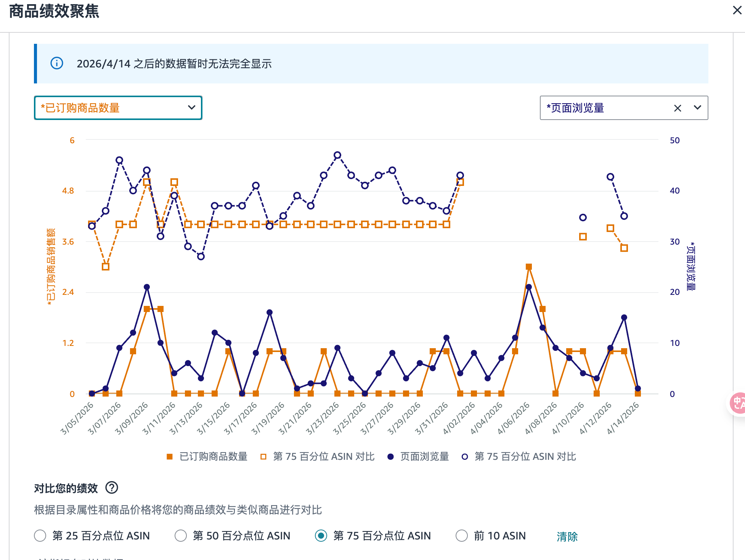Toggle the hollow orange square legend marker
745x560 pixels.
(x=263, y=456)
